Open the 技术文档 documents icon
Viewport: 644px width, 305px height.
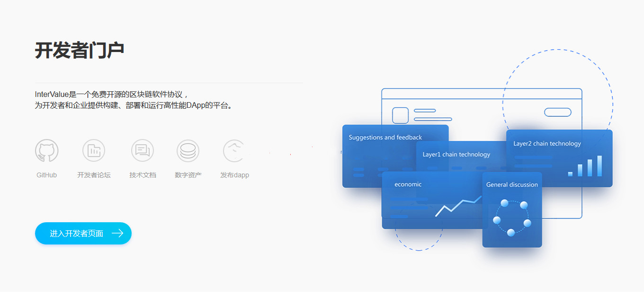tap(143, 151)
